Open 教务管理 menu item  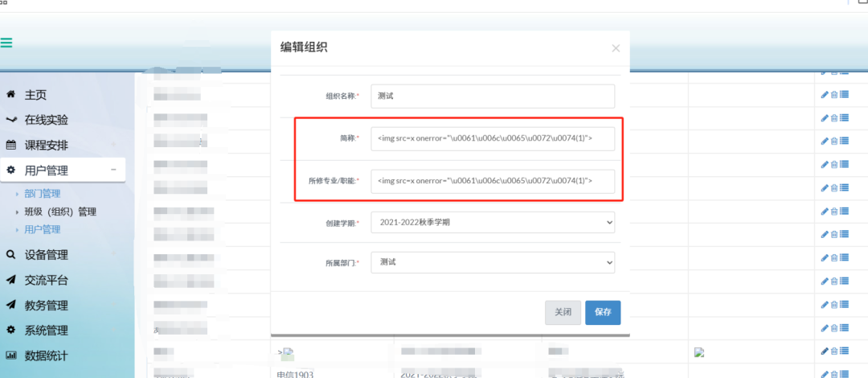47,306
